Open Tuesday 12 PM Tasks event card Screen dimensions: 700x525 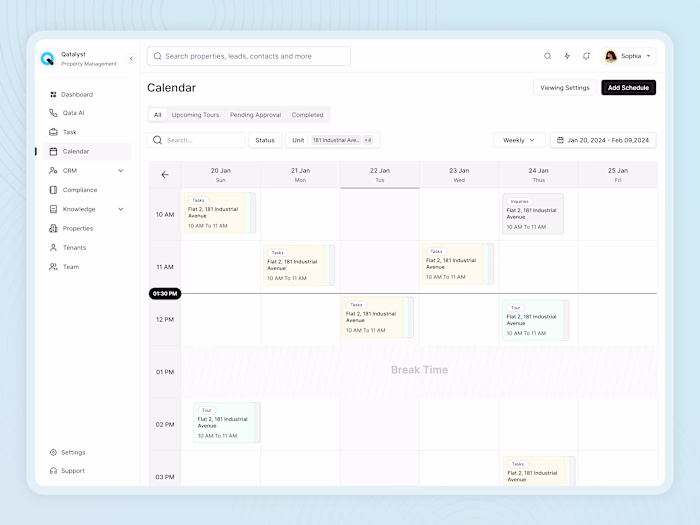tap(377, 317)
